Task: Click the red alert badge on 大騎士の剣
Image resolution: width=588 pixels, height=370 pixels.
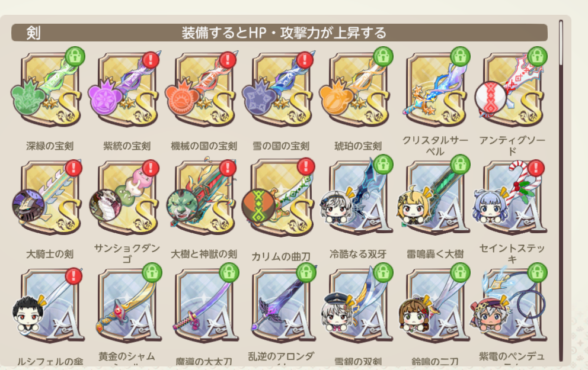Action: point(74,168)
